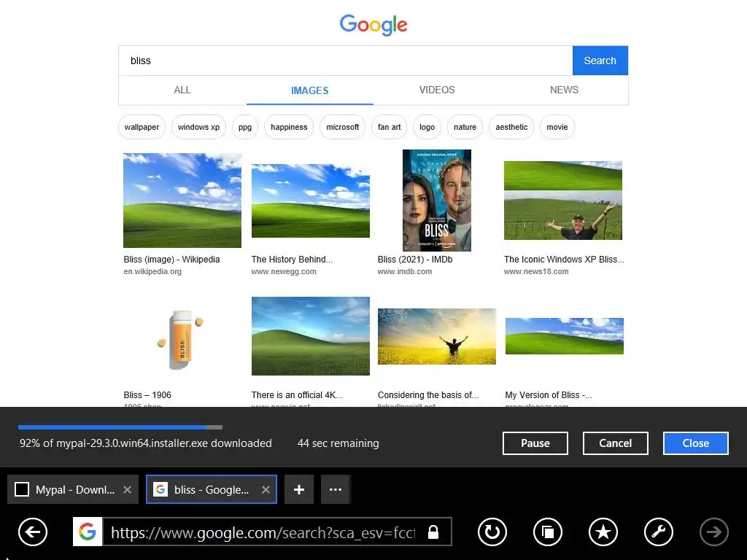Open My Version of Bliss thumbnail

565,336
